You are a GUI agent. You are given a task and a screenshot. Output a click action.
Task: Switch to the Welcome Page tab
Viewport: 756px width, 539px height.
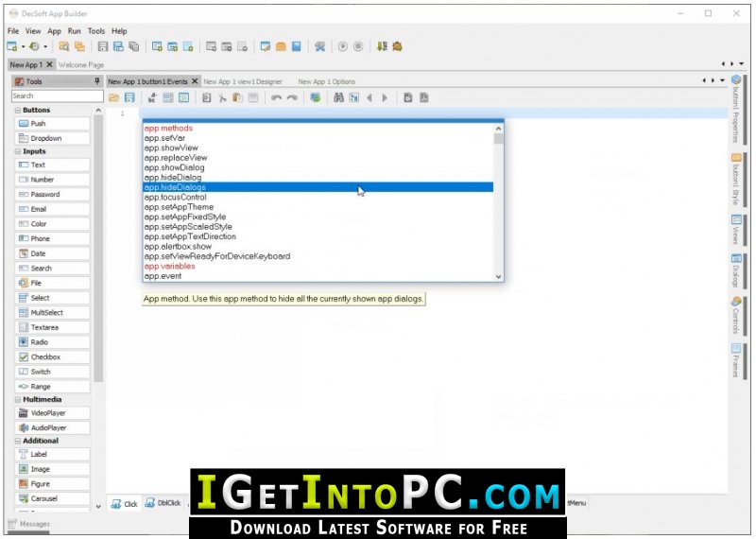[x=81, y=64]
